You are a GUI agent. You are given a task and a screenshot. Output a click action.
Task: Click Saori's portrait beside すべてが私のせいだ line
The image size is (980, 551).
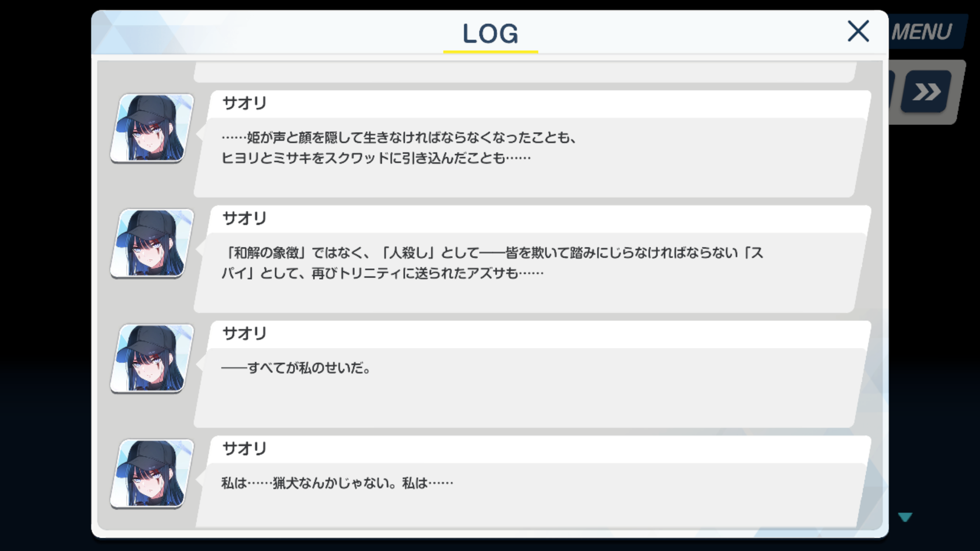152,359
